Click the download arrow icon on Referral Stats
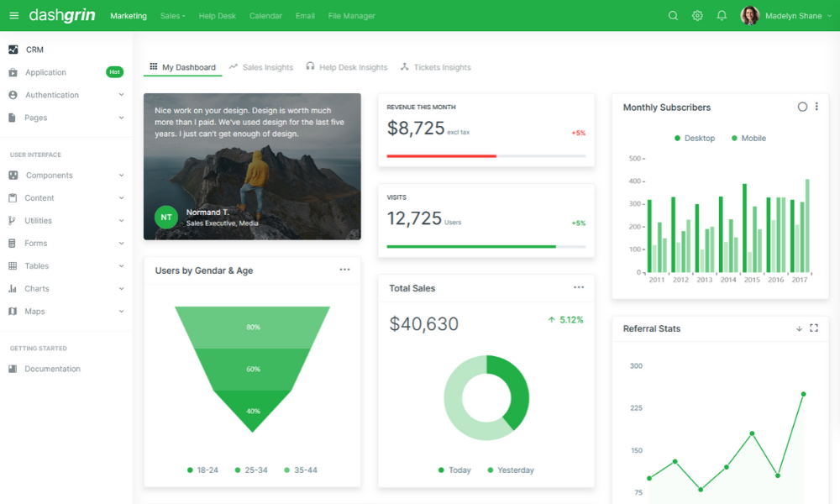This screenshot has height=504, width=840. [799, 328]
